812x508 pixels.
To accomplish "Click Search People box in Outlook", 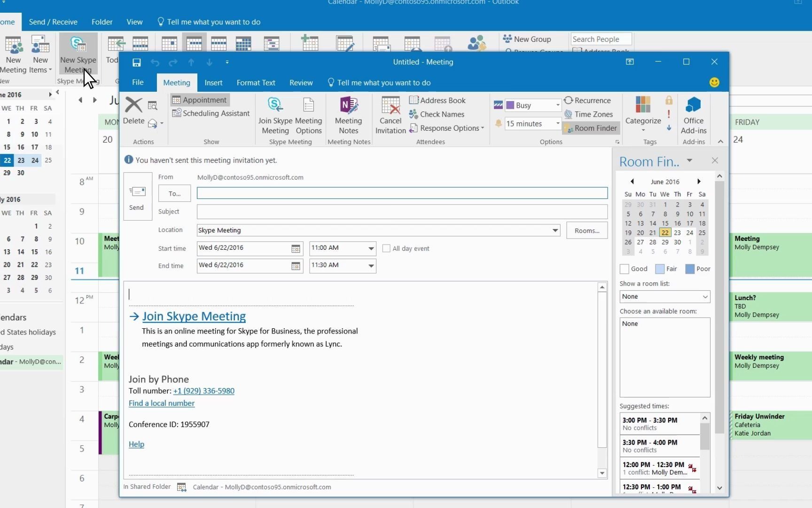I will (x=601, y=39).
